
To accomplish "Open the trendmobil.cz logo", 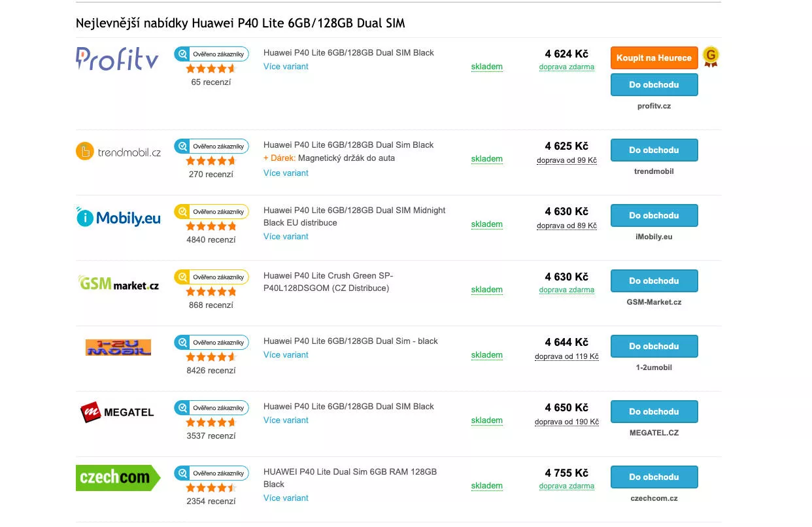I will [x=118, y=152].
